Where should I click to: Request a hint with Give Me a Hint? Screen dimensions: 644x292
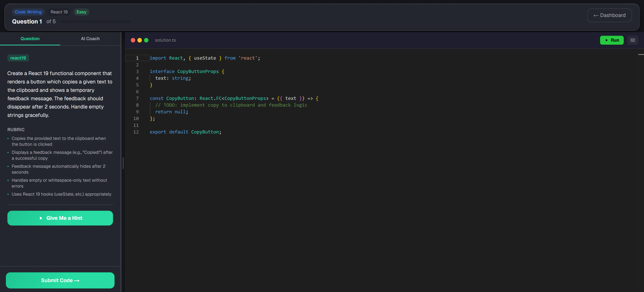60,218
